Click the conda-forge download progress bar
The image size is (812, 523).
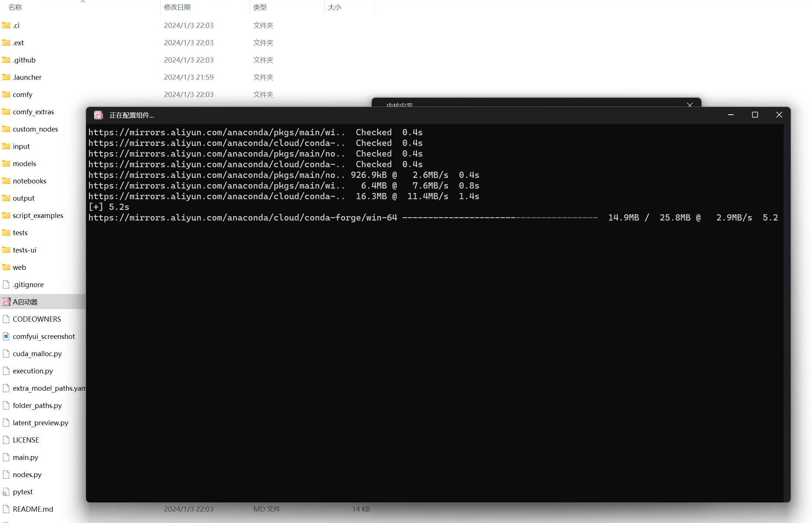(x=500, y=218)
